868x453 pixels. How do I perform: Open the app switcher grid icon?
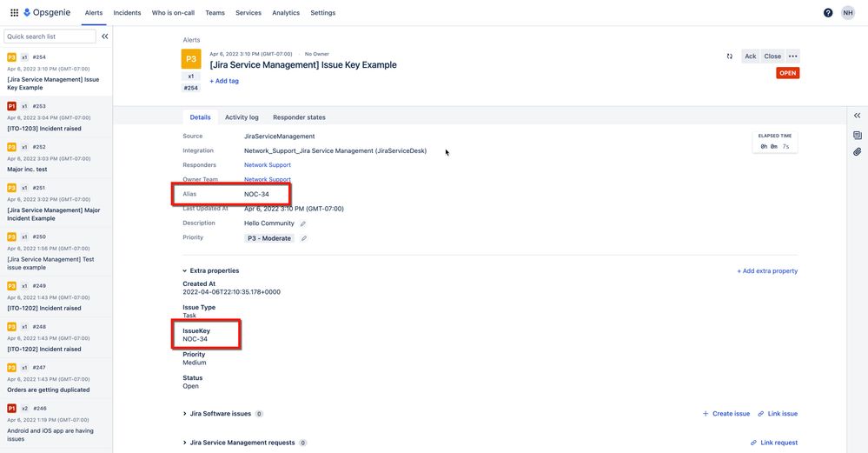click(15, 12)
